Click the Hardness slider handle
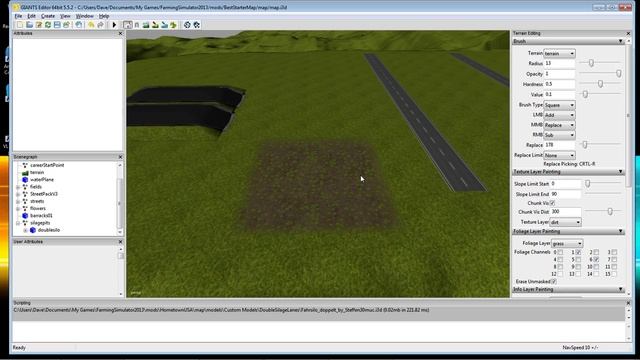 (x=600, y=84)
